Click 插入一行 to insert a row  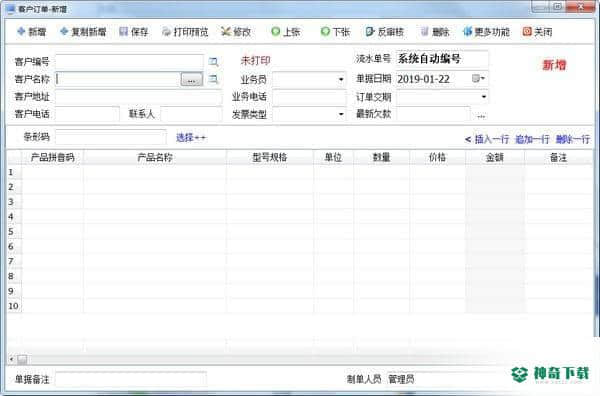coord(491,139)
